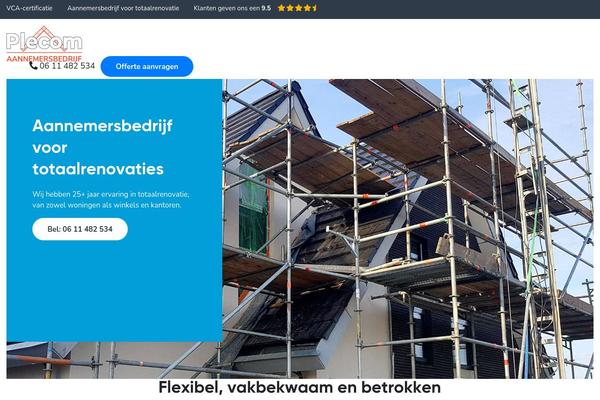Click the phone handset icon in header

[34, 65]
